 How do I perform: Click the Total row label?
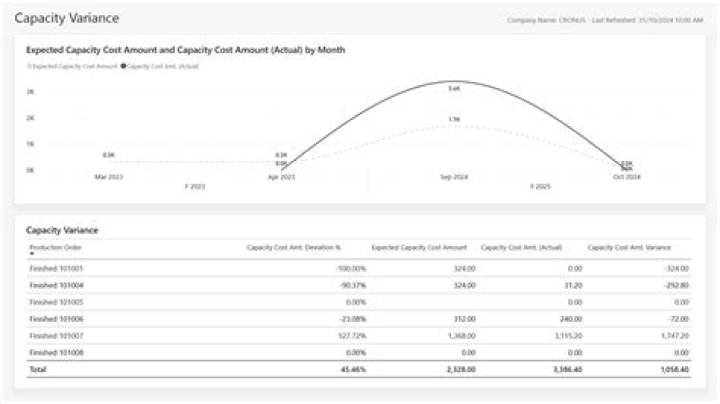37,369
